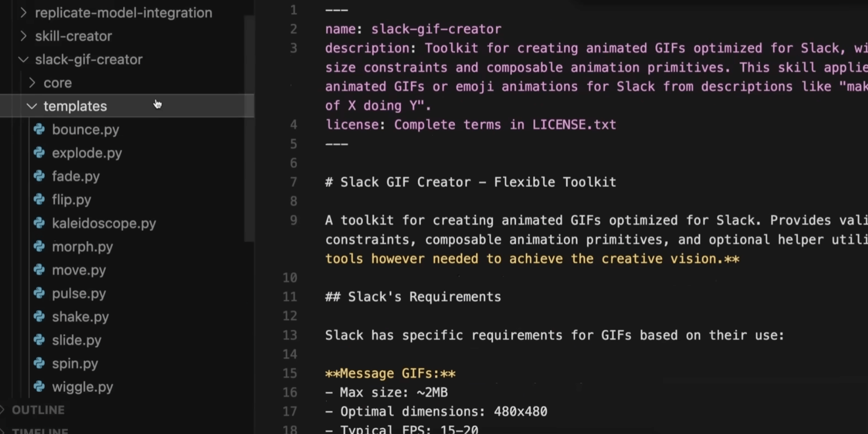Expand the core folder chevron

tap(32, 82)
